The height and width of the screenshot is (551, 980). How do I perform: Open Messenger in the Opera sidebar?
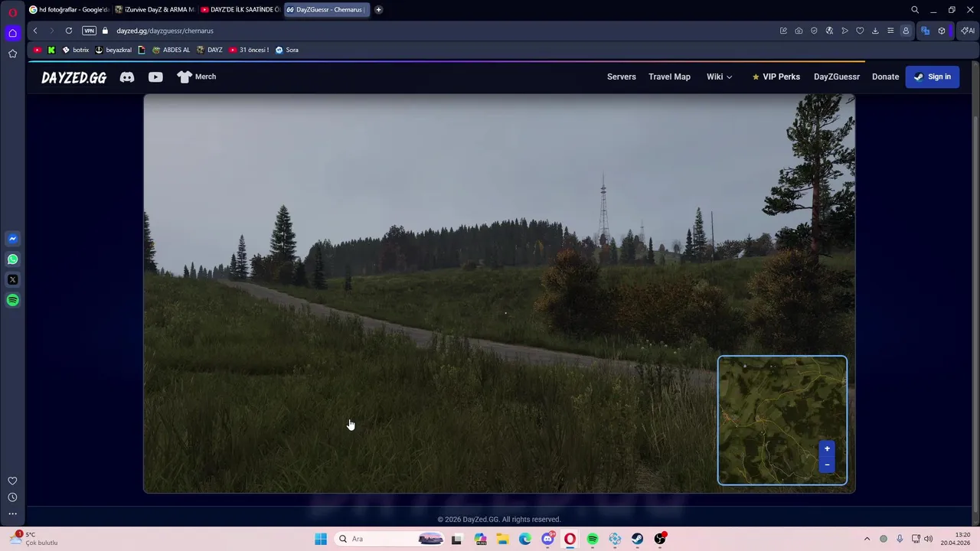[12, 239]
